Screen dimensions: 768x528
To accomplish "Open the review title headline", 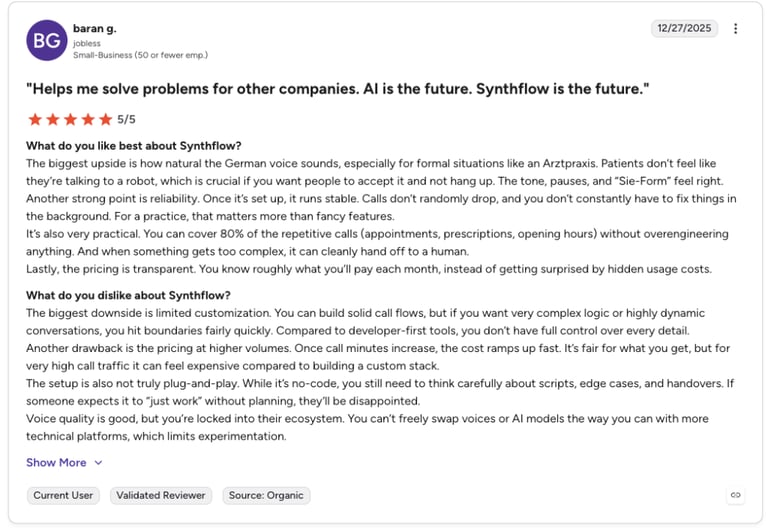I will [337, 89].
